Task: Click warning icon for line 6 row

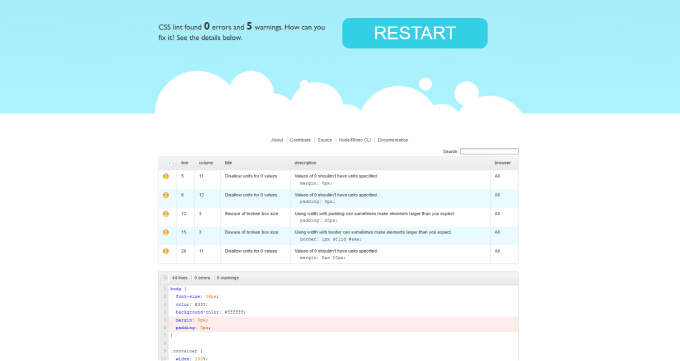Action: coord(166,195)
